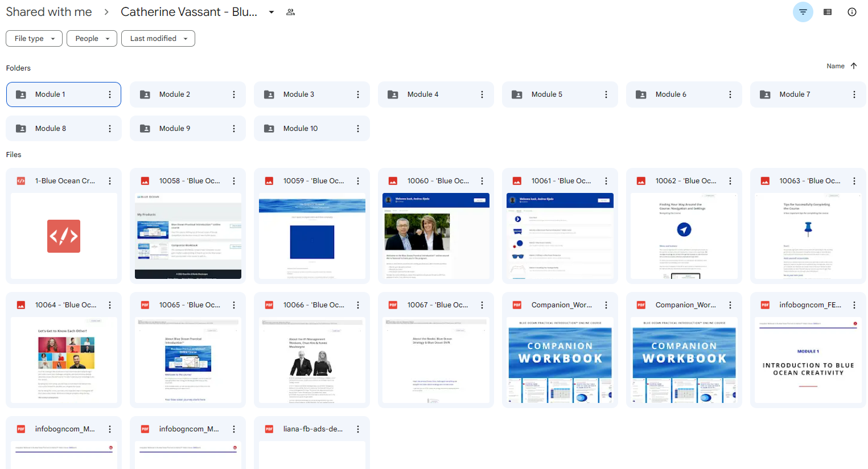
Task: Open more actions for file 10061
Action: coord(606,181)
